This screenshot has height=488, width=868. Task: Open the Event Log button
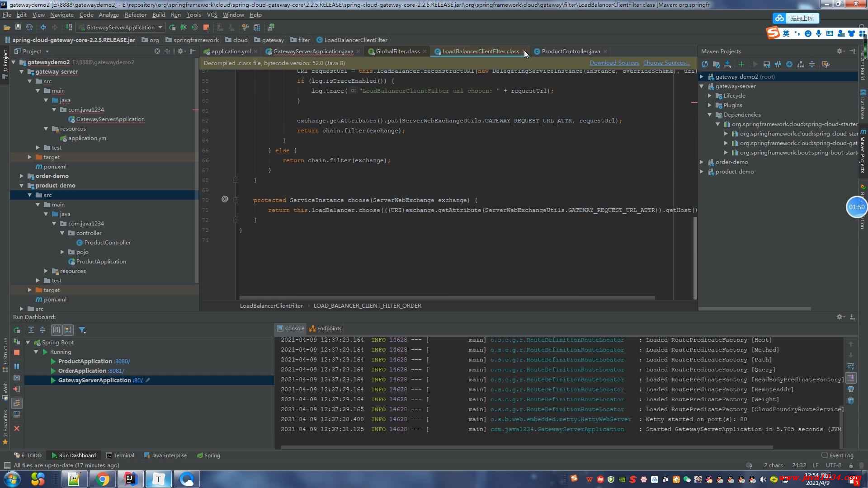click(x=837, y=455)
